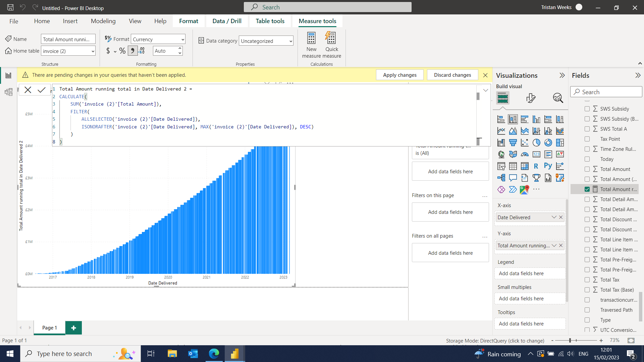The width and height of the screenshot is (644, 362).
Task: Create a Quick measure
Action: tap(332, 45)
